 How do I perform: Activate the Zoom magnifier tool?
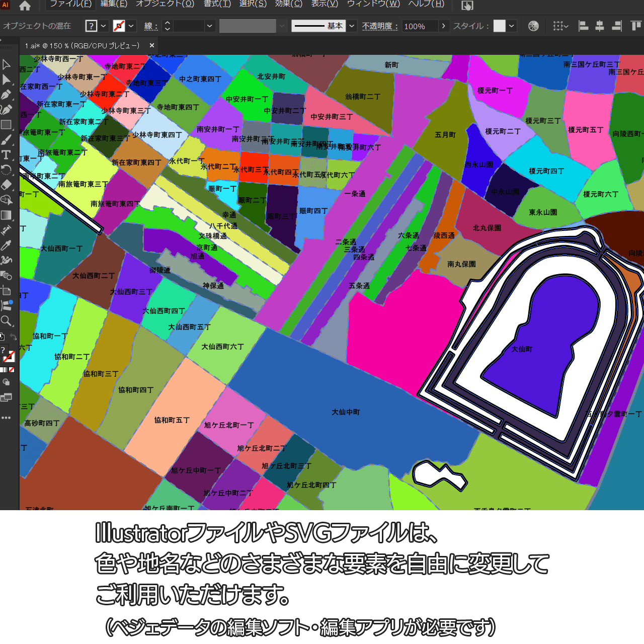pos(6,320)
